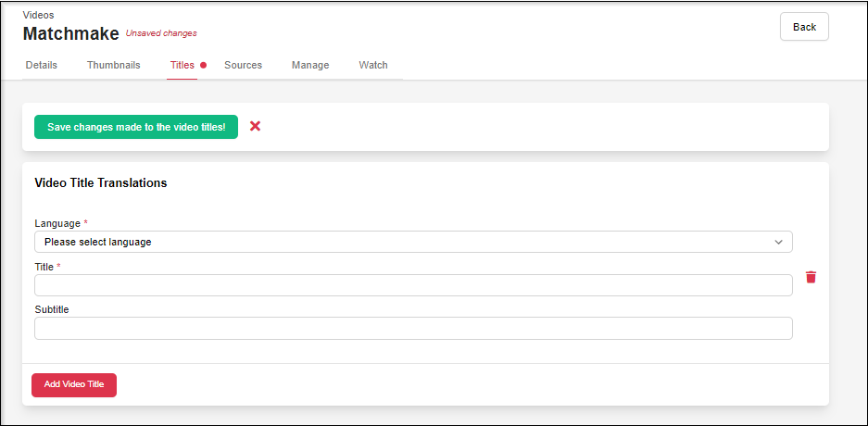Click the 'Unsaved changes' notice text
Viewport: 868px width, 426px height.
[161, 33]
